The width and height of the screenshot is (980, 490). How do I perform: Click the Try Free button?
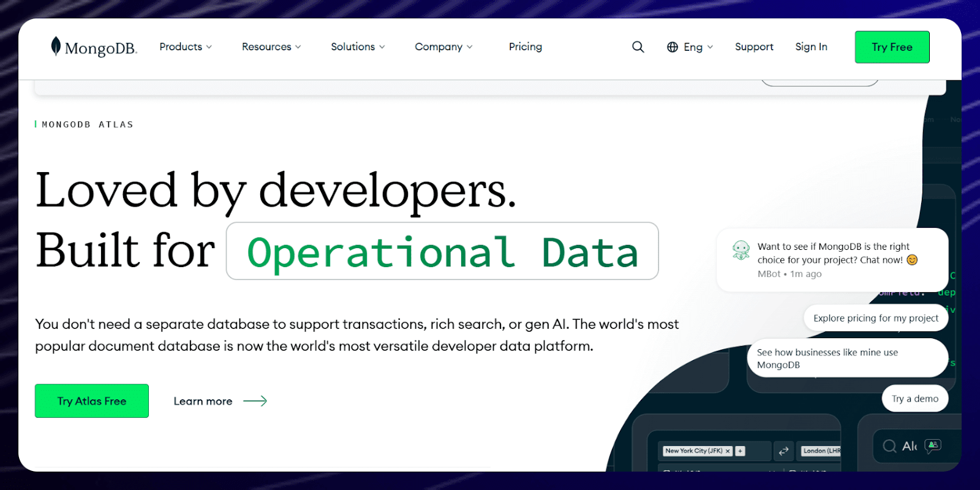[x=892, y=47]
